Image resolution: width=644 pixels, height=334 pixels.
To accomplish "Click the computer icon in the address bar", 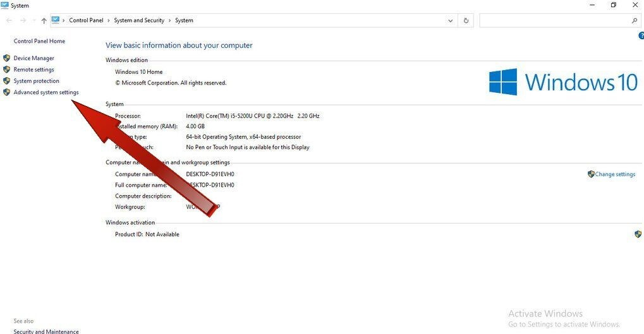I will (56, 20).
